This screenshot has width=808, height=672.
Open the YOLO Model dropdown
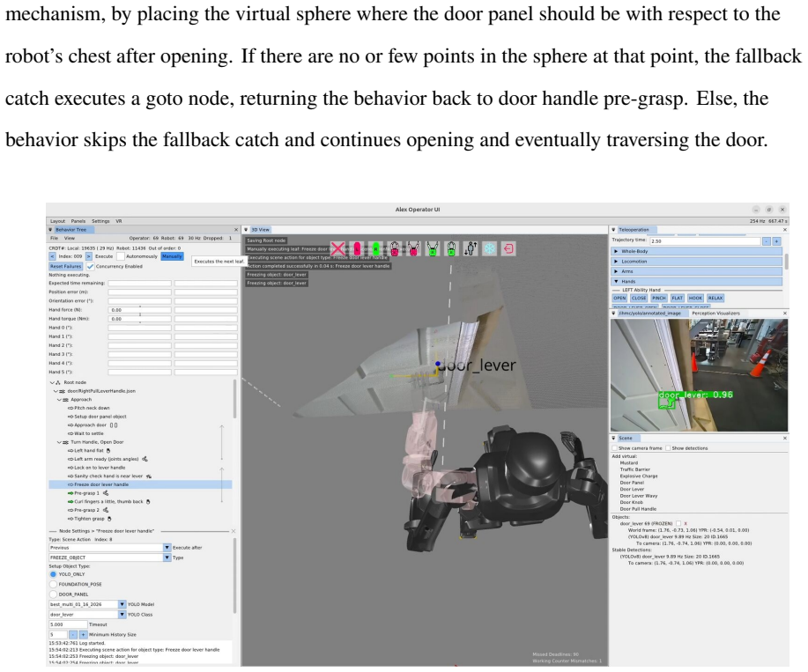click(87, 604)
